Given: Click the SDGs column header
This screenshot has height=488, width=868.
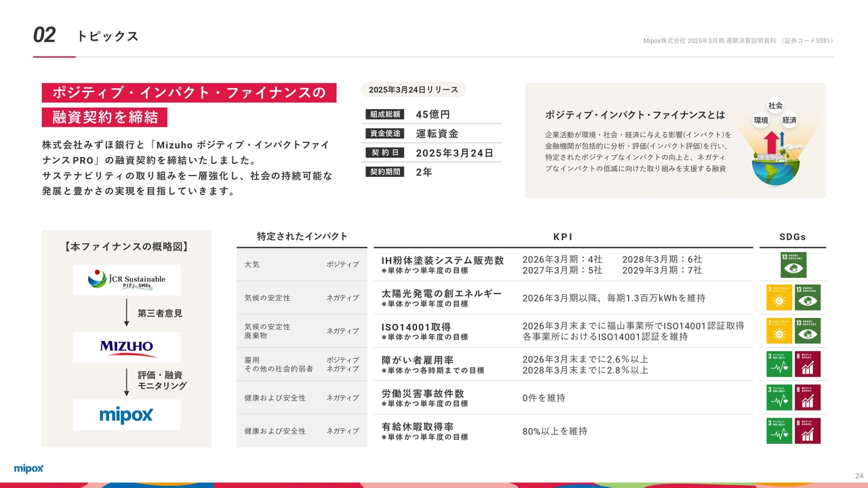Looking at the screenshot, I should click(x=793, y=237).
